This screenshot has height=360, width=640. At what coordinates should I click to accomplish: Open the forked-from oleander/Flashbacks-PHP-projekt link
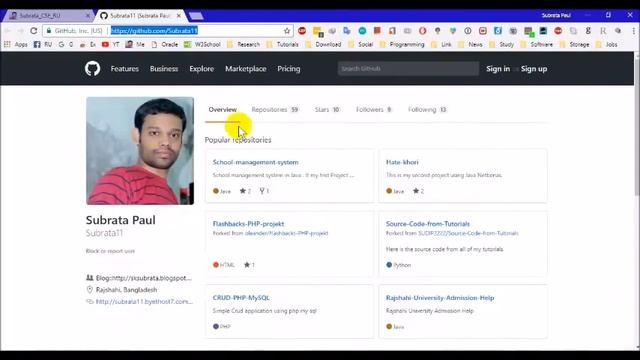(x=286, y=233)
